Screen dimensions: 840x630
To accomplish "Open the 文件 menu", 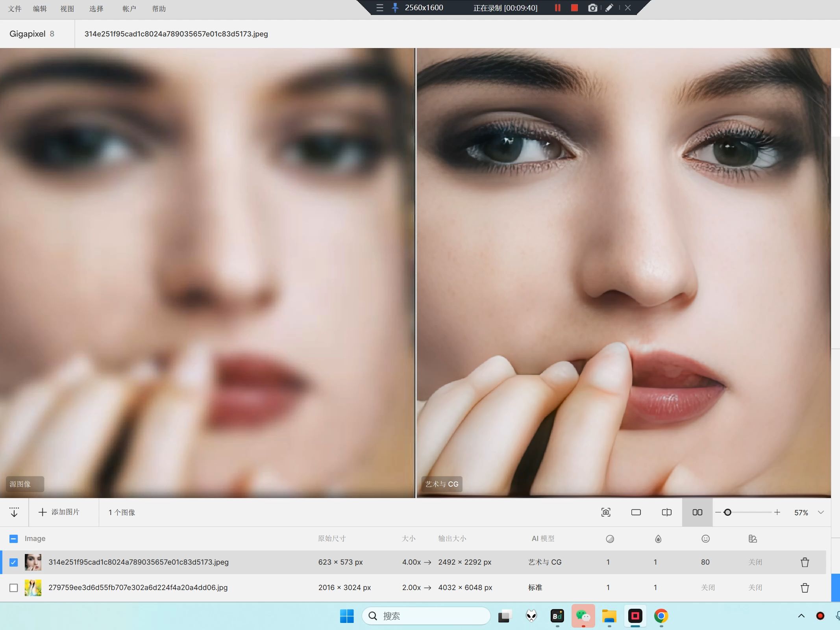I will coord(15,9).
